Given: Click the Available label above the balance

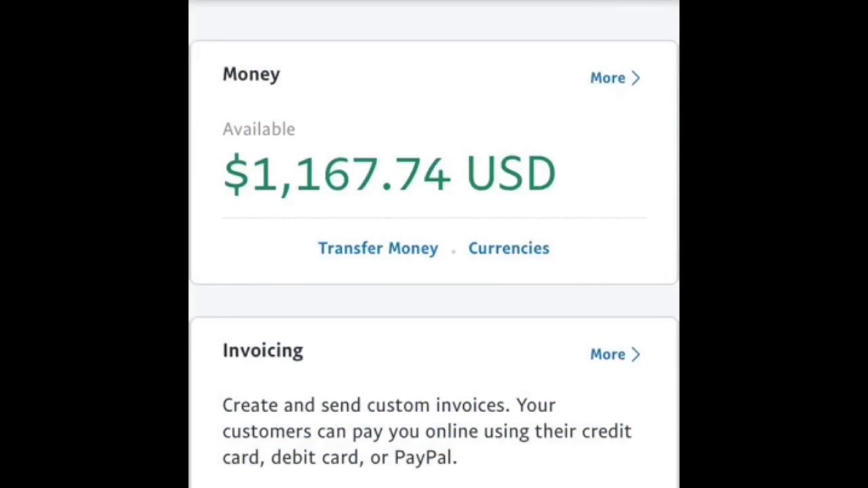Looking at the screenshot, I should 258,129.
